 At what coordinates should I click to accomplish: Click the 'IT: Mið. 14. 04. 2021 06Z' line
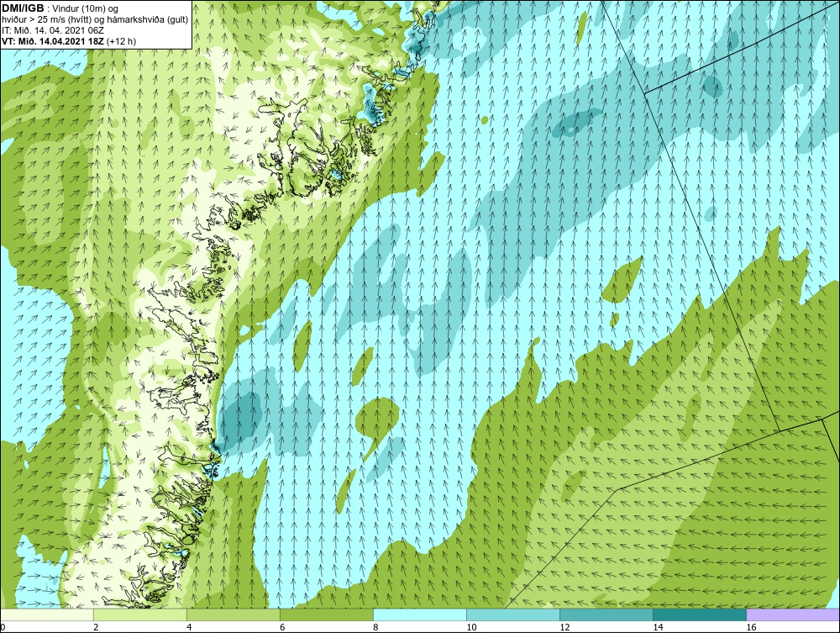pos(53,30)
